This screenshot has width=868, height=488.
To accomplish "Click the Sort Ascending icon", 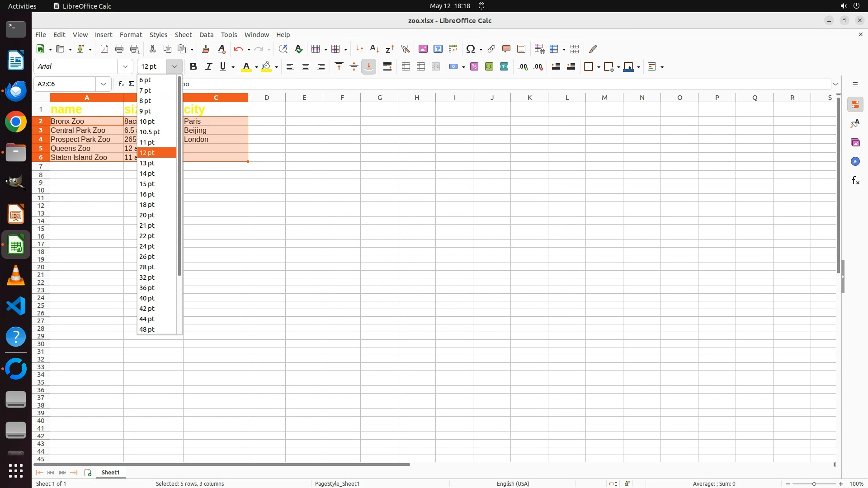I will coord(374,49).
